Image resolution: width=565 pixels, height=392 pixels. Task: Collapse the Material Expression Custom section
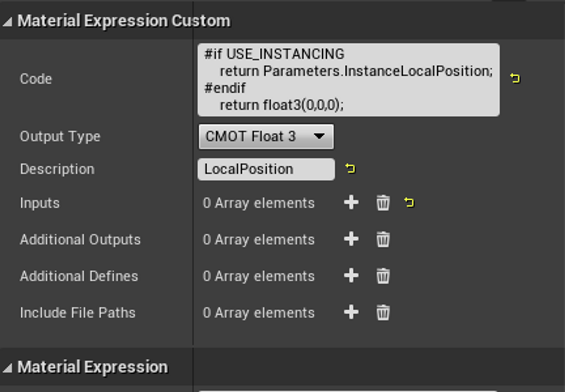pos(8,21)
